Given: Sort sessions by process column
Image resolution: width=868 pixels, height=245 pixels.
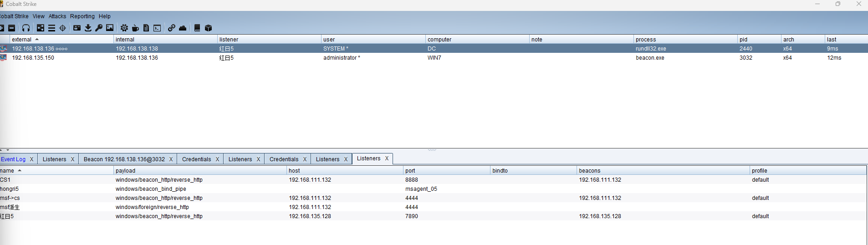Looking at the screenshot, I should point(685,40).
